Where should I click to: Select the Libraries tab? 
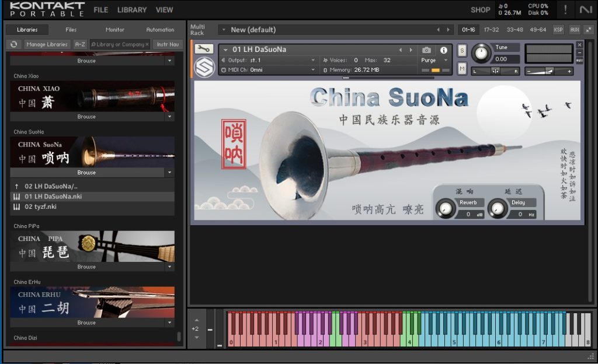tap(27, 30)
